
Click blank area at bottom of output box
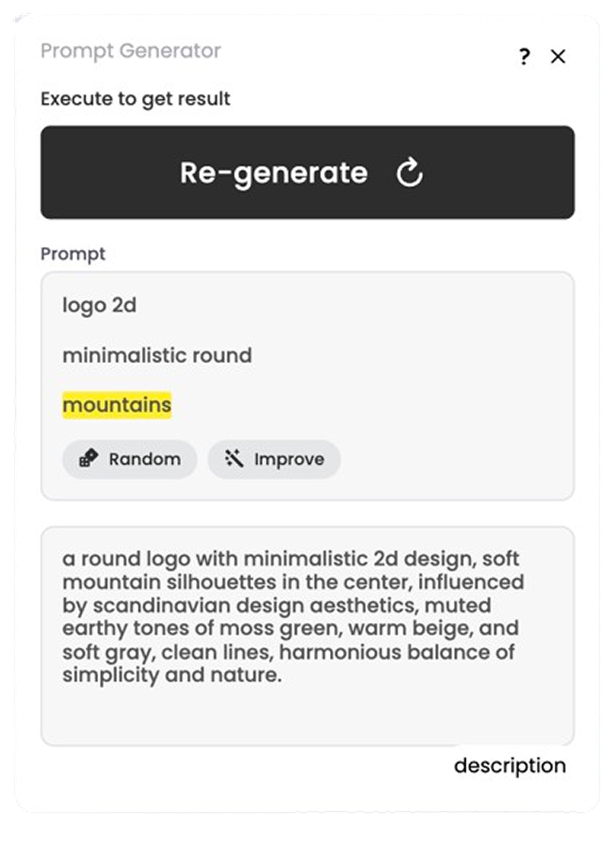point(308,717)
